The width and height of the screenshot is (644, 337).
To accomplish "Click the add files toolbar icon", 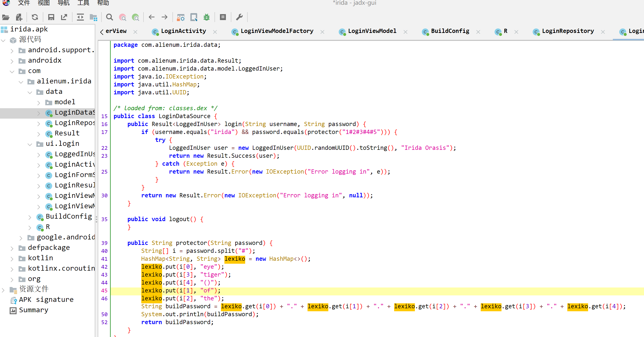I will pyautogui.click(x=19, y=17).
